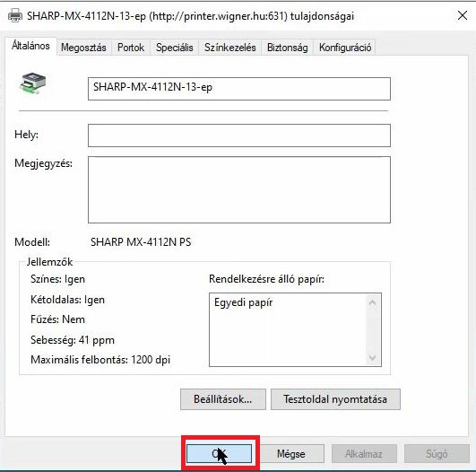Confirm with the OK button
The height and width of the screenshot is (472, 476).
click(220, 454)
